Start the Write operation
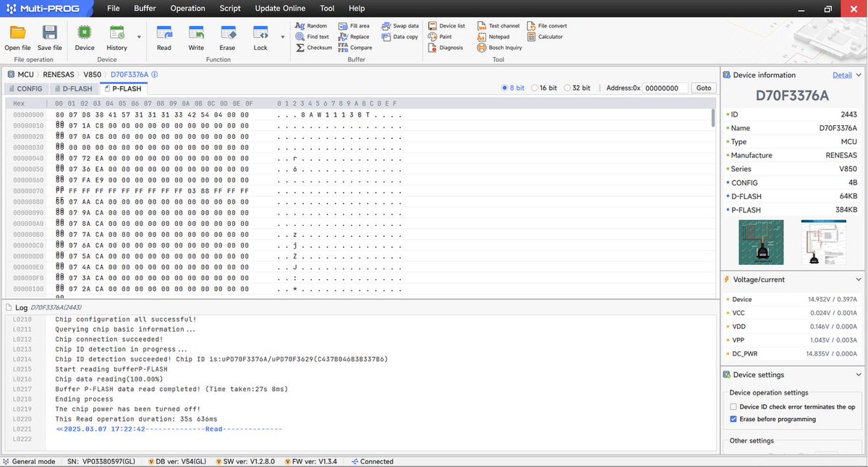 pos(196,33)
